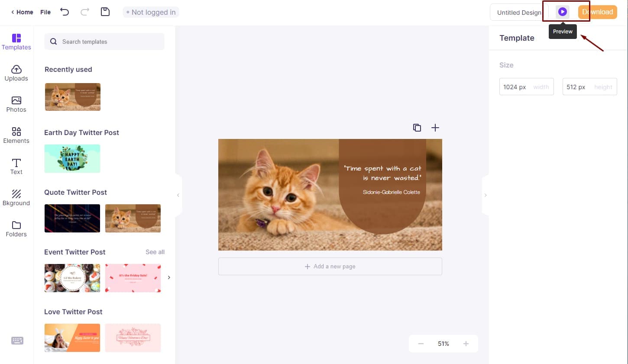Pick the dark plaid quote template
The height and width of the screenshot is (364, 628).
click(72, 218)
